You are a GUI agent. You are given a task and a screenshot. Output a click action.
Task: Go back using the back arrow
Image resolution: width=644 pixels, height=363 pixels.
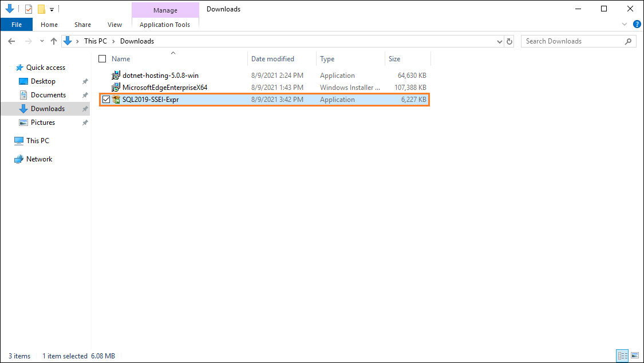pos(11,41)
